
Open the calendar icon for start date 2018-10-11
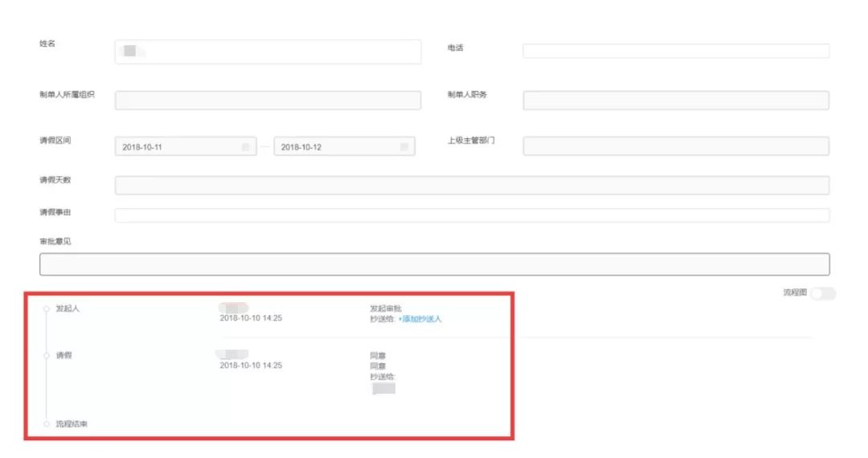click(x=245, y=148)
